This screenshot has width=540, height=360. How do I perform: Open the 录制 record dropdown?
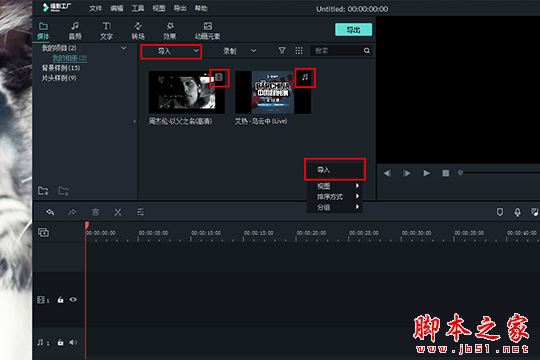(239, 51)
